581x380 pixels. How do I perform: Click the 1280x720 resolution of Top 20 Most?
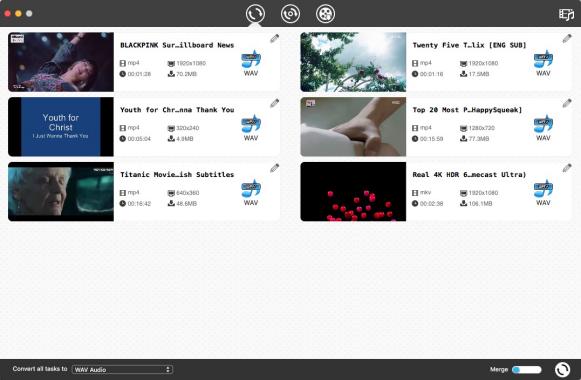point(482,128)
